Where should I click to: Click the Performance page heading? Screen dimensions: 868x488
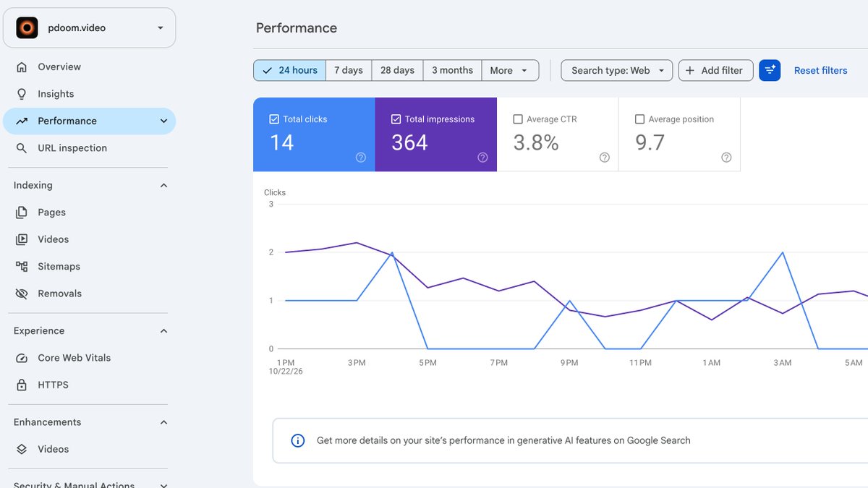point(297,28)
